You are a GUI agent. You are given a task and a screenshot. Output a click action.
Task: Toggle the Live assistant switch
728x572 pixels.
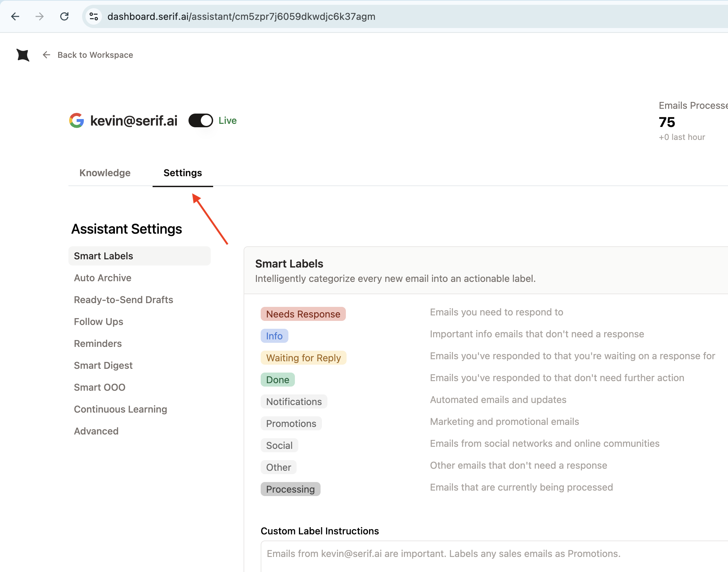coord(201,120)
